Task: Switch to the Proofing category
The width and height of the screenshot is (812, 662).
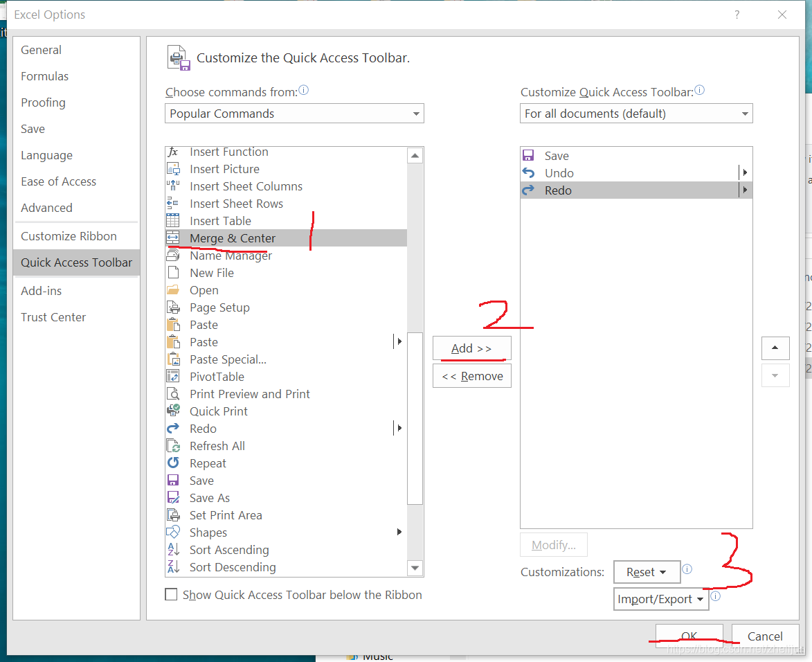Action: pyautogui.click(x=76, y=102)
